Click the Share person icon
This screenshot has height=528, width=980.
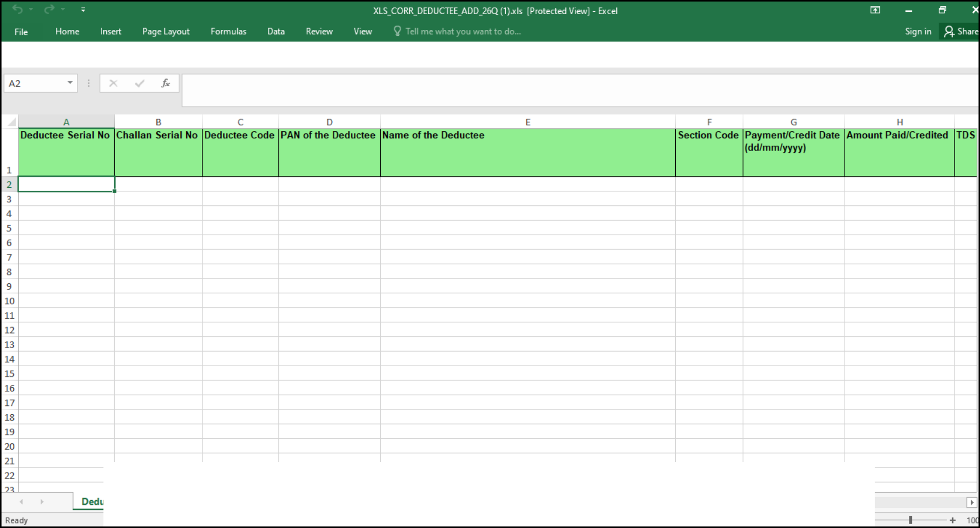[949, 31]
